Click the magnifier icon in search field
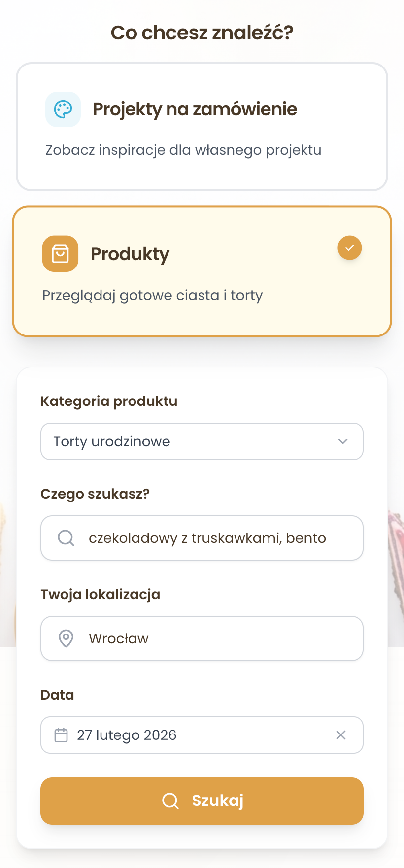 [66, 538]
